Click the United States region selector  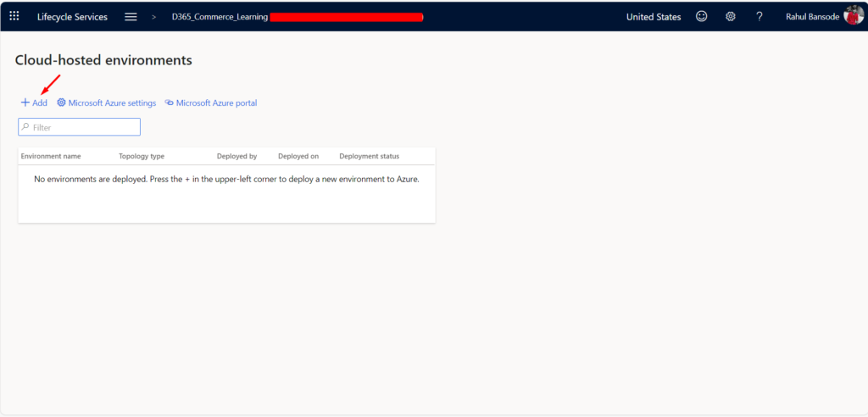(x=654, y=17)
